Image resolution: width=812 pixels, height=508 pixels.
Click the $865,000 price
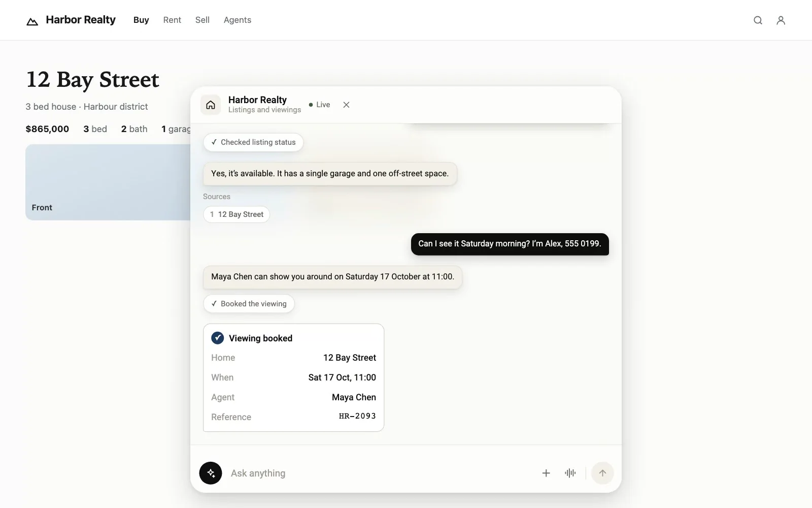pos(47,129)
